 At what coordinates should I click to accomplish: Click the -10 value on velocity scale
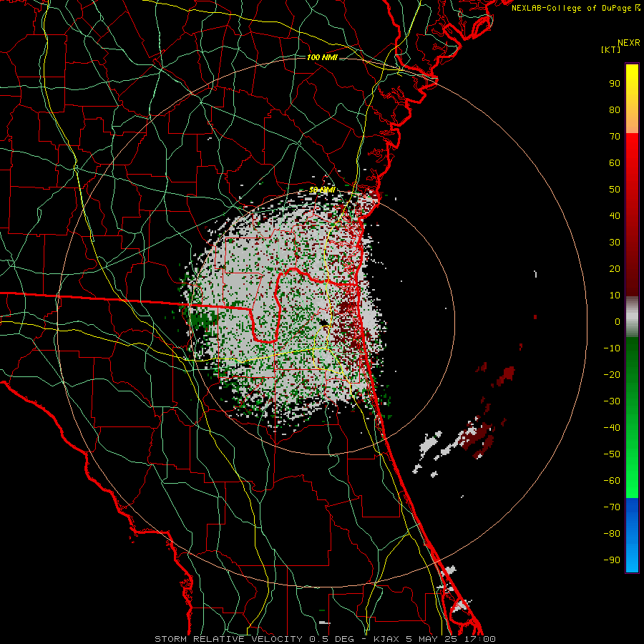click(612, 348)
